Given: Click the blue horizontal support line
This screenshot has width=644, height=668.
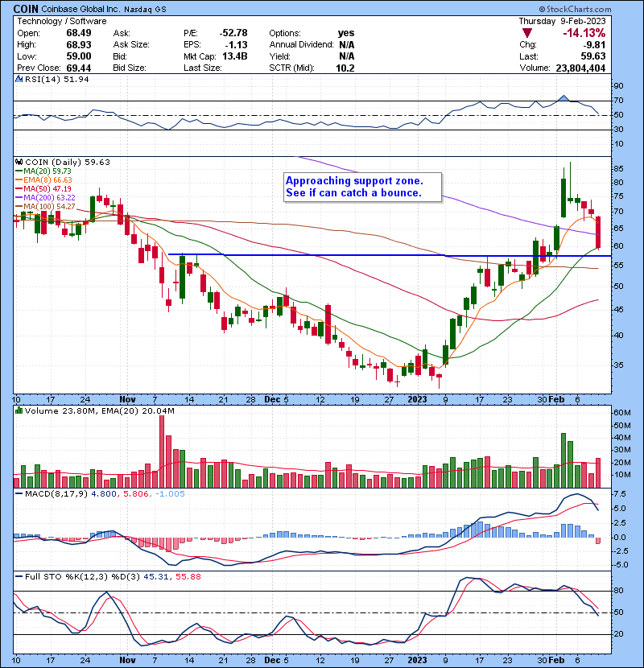Looking at the screenshot, I should 322,255.
